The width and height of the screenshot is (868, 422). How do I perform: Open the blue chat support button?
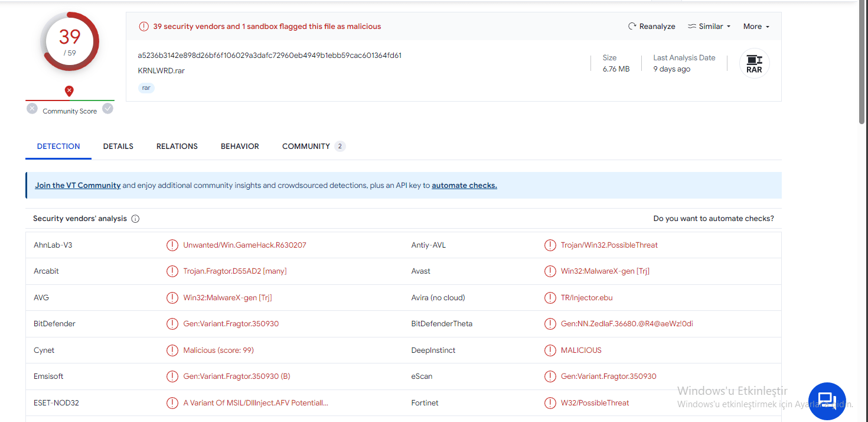827,401
